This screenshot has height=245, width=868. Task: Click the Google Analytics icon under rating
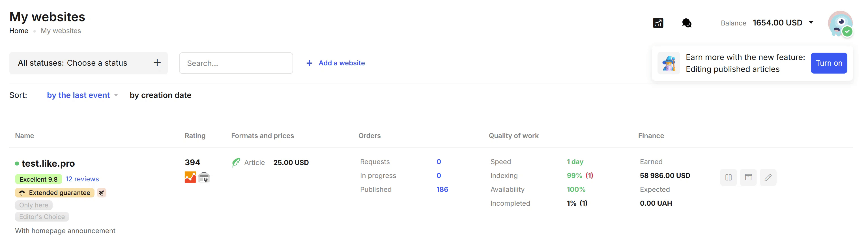point(190,177)
